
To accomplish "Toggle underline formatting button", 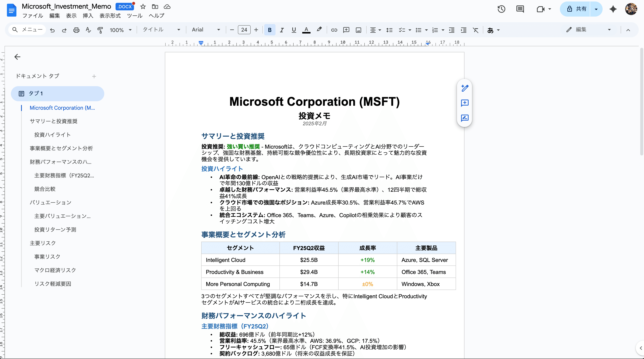I will click(294, 30).
